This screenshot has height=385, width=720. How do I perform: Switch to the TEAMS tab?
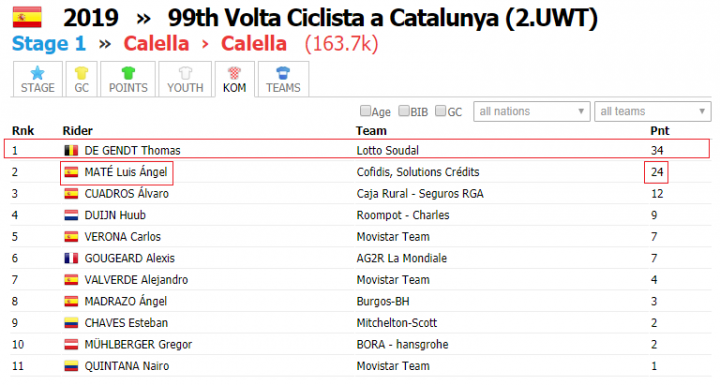click(x=283, y=79)
